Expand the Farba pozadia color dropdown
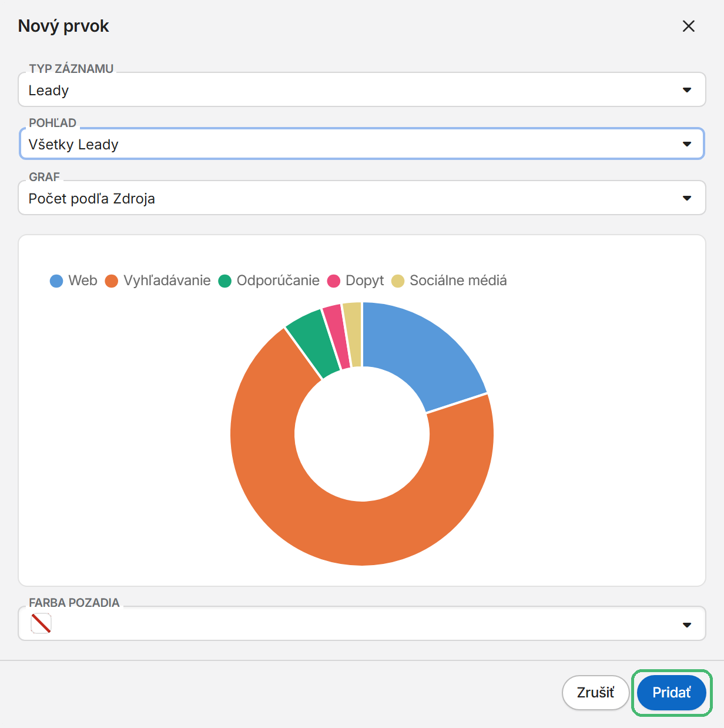 click(361, 624)
